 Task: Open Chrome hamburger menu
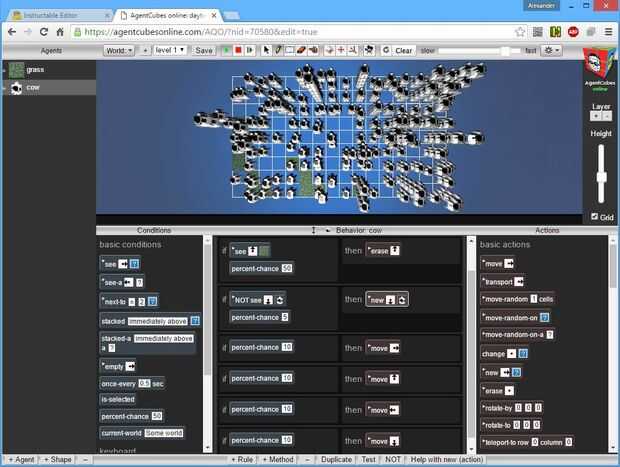[609, 32]
